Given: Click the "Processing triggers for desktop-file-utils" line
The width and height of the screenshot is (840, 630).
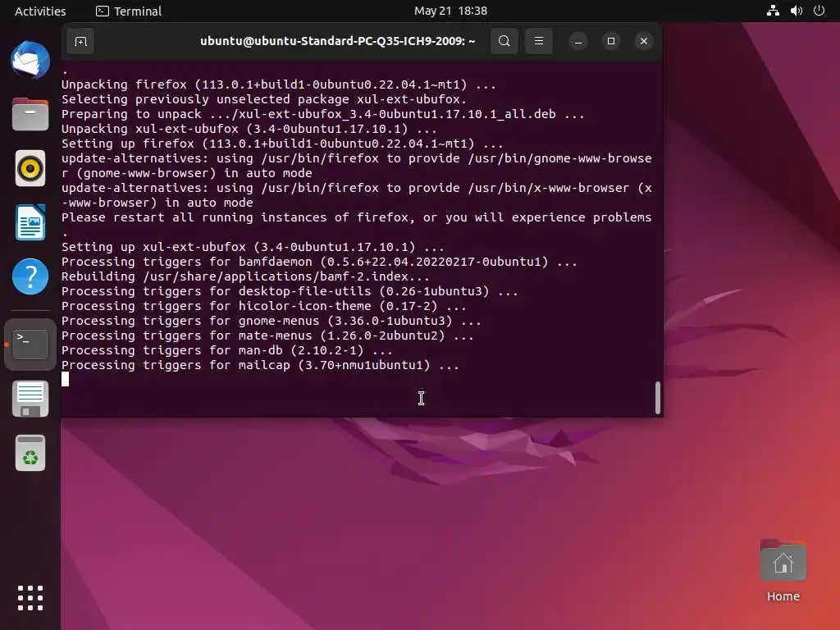Looking at the screenshot, I should click(x=290, y=291).
